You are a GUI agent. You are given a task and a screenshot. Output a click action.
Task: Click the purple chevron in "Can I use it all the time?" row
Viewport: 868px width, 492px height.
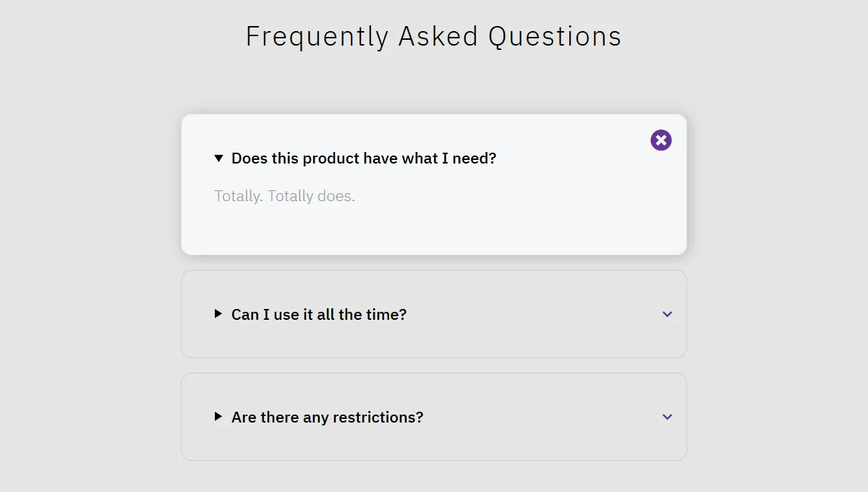(x=667, y=314)
